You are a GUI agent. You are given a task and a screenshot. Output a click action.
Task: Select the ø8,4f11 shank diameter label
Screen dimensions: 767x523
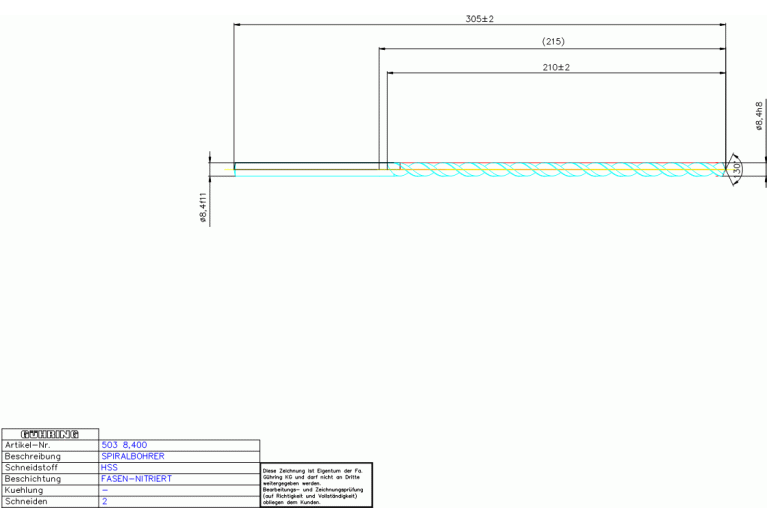tap(204, 208)
